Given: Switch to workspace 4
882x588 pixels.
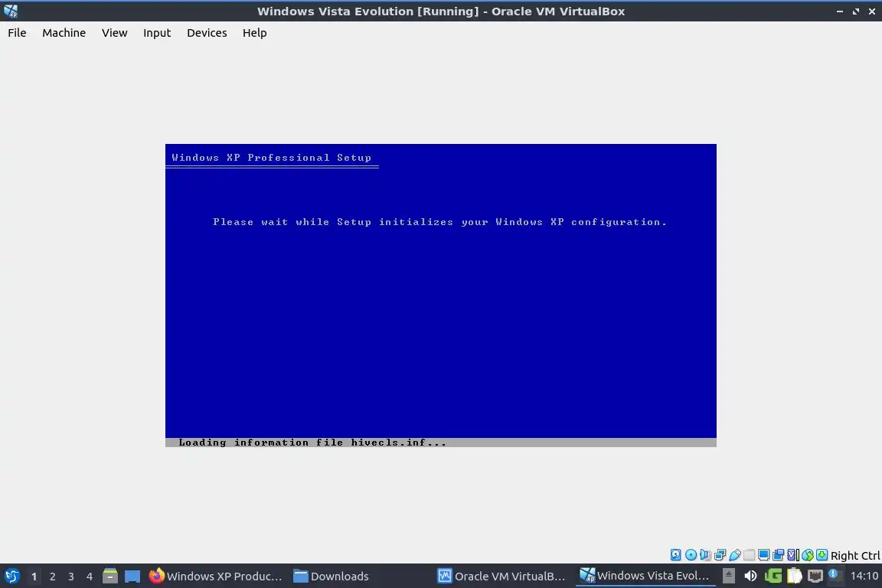Looking at the screenshot, I should pyautogui.click(x=90, y=577).
